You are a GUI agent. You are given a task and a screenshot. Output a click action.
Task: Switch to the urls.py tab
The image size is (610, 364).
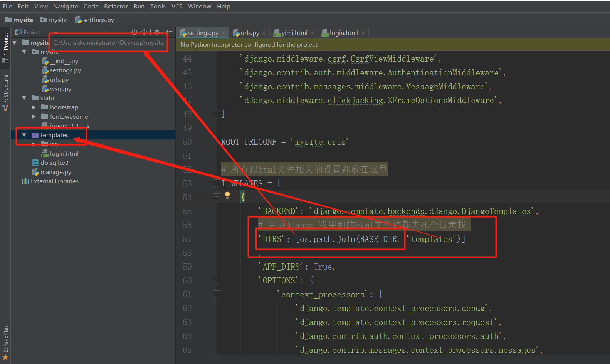click(x=250, y=33)
